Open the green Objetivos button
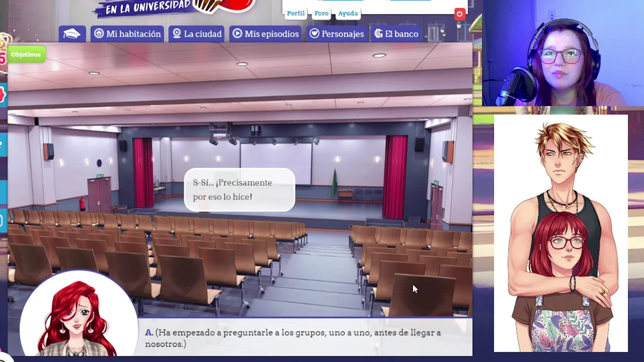644x362 pixels. point(26,54)
